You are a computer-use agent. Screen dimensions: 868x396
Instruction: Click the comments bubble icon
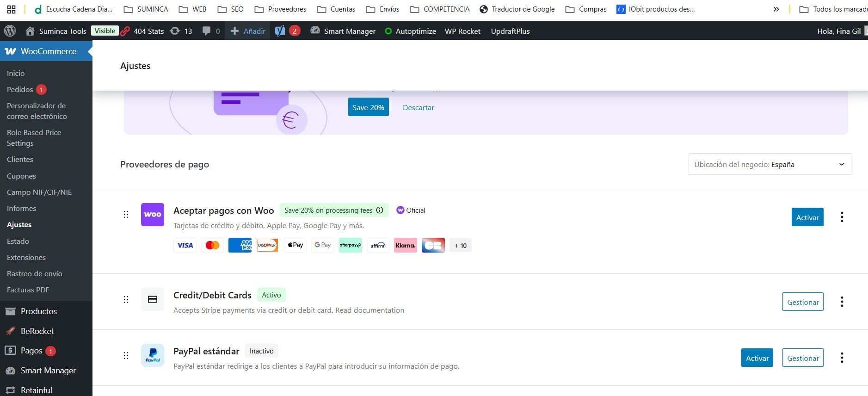[206, 31]
